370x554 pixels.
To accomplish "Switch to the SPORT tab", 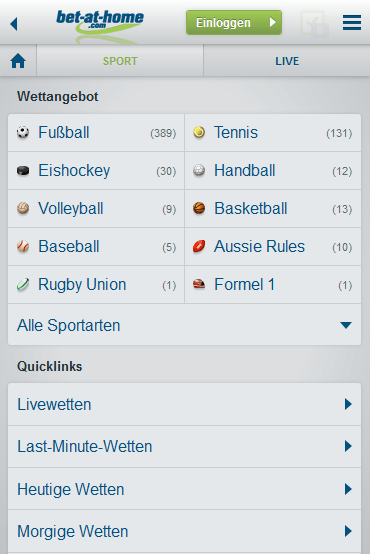I will (x=120, y=61).
